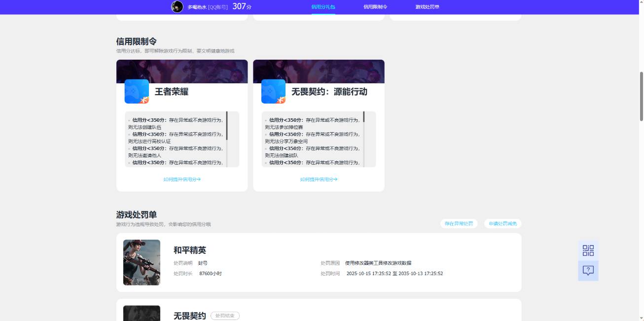Click the penalty reason 使用修改器类工具修改游戏数据
644x321 pixels.
[378, 263]
